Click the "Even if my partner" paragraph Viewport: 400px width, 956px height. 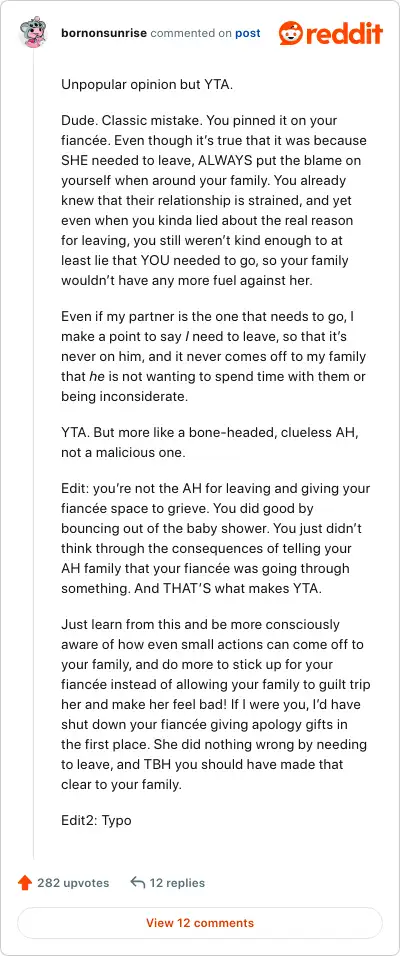pos(213,357)
